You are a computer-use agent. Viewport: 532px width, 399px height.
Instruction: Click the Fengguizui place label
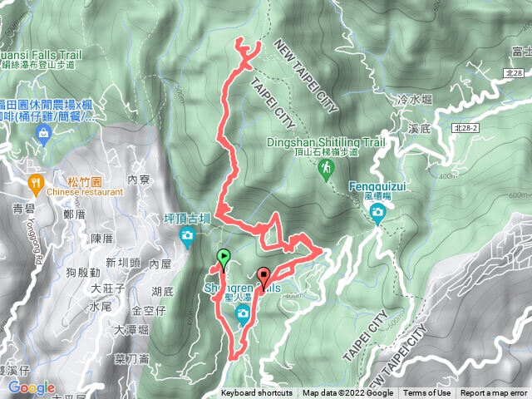pyautogui.click(x=377, y=190)
